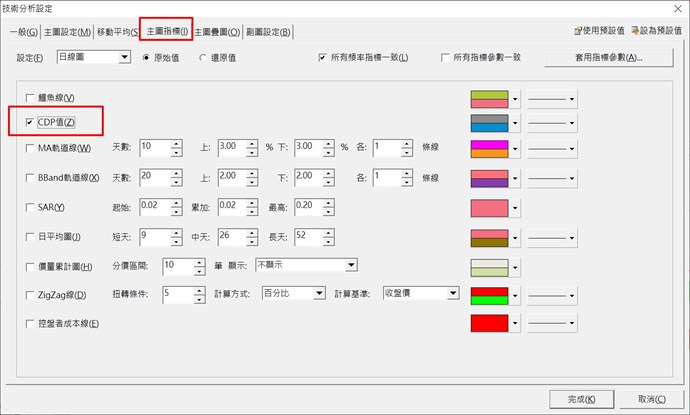This screenshot has height=415, width=690.
Task: Click the red 控盤者成本線 color swatch
Action: [x=490, y=324]
